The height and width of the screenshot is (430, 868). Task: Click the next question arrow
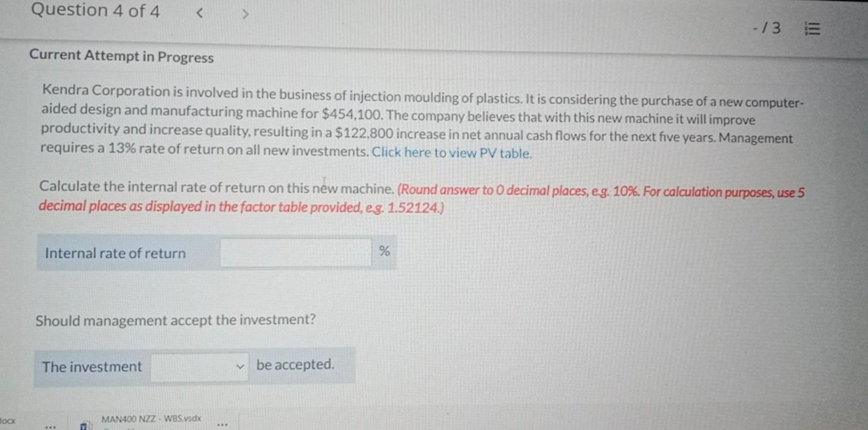click(x=244, y=13)
